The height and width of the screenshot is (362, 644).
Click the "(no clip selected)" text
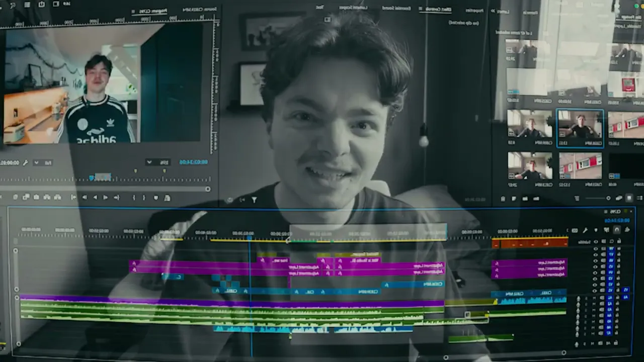[x=464, y=23]
